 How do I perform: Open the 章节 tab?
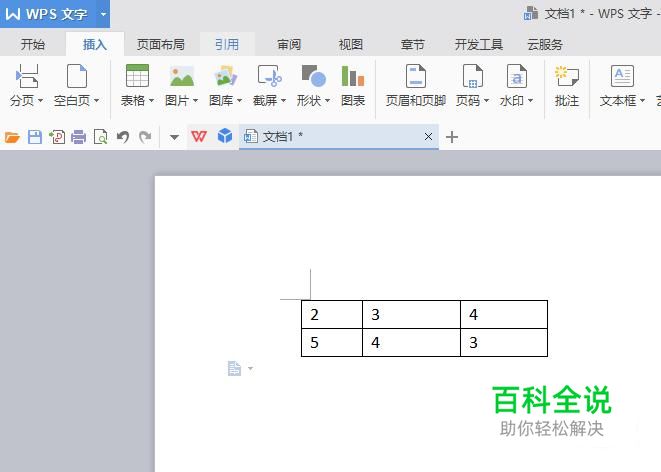412,44
